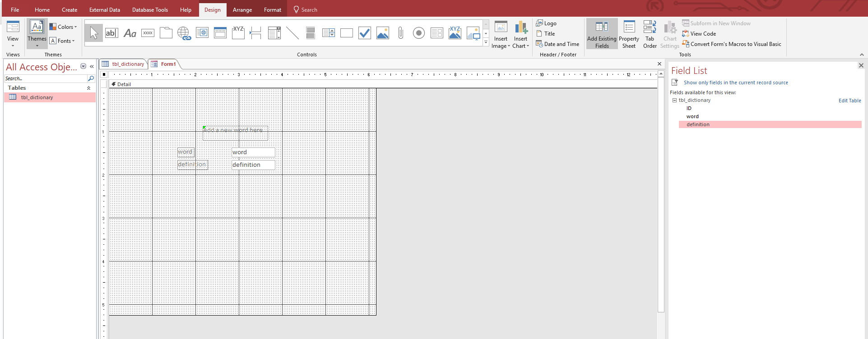Choose the Attachment paperclip control tool

(400, 33)
